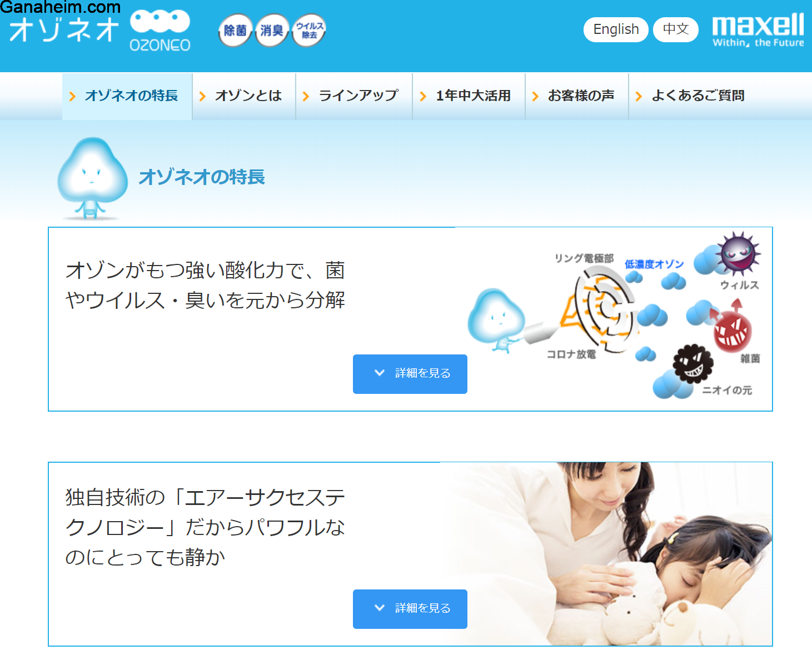The image size is (812, 660).
Task: Go to オゾンとは menu item
Action: [x=244, y=96]
